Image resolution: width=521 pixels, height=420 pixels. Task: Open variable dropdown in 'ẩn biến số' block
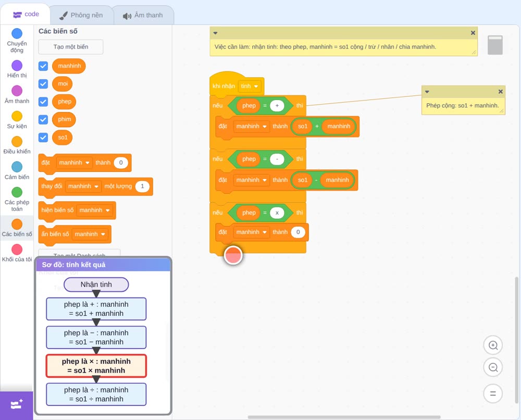click(x=90, y=234)
